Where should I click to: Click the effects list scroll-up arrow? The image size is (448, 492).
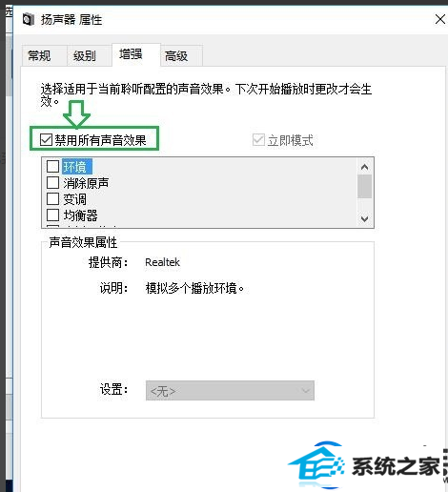[x=364, y=167]
